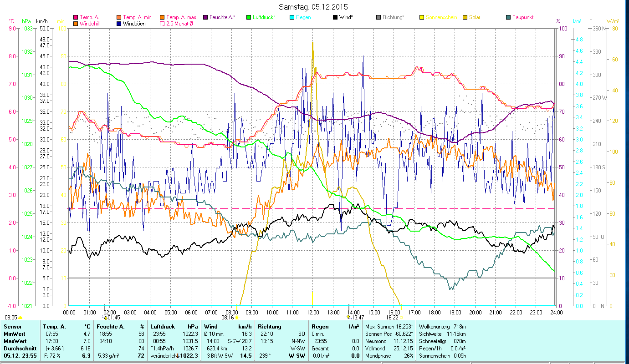Click the yellow sun marker at 08:16
Screen dimensions: 629x364
pyautogui.click(x=237, y=318)
